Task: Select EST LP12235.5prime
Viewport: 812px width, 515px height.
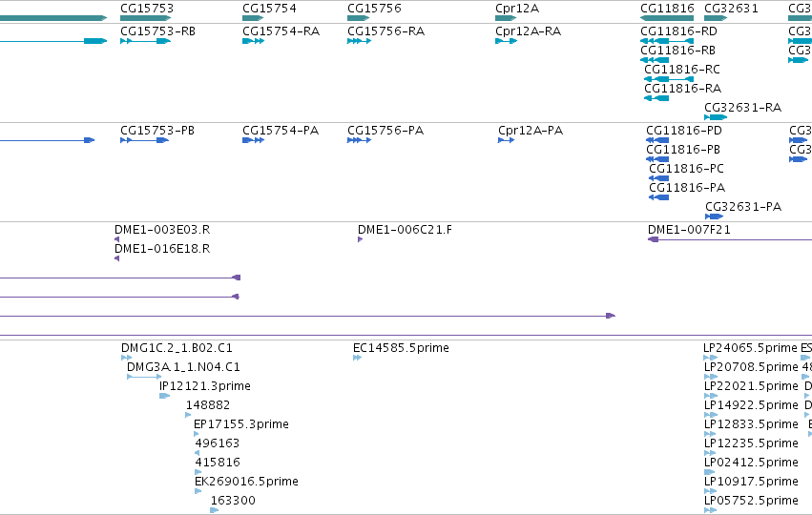Action: point(751,443)
